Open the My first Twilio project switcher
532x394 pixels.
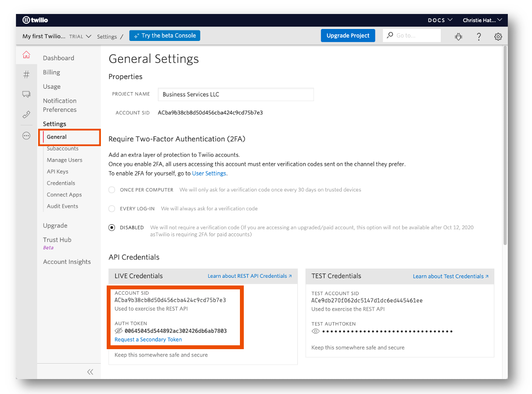56,36
